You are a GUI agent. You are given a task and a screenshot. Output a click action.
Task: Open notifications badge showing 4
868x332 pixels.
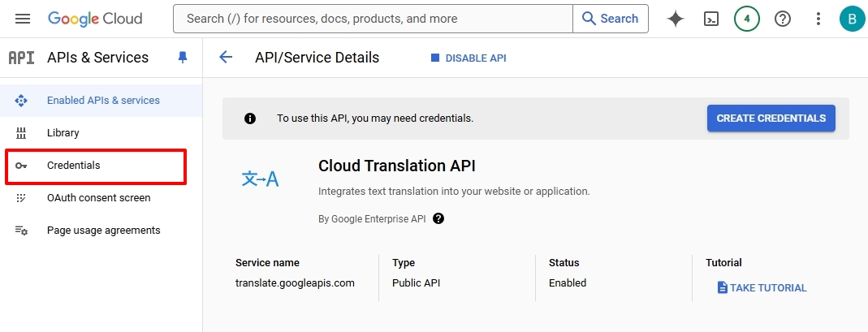coord(747,19)
